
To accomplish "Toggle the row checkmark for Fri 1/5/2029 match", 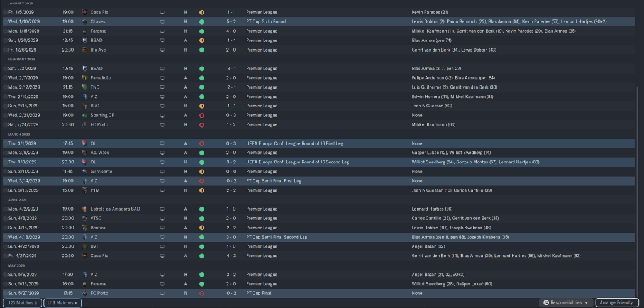I will pos(6,12).
